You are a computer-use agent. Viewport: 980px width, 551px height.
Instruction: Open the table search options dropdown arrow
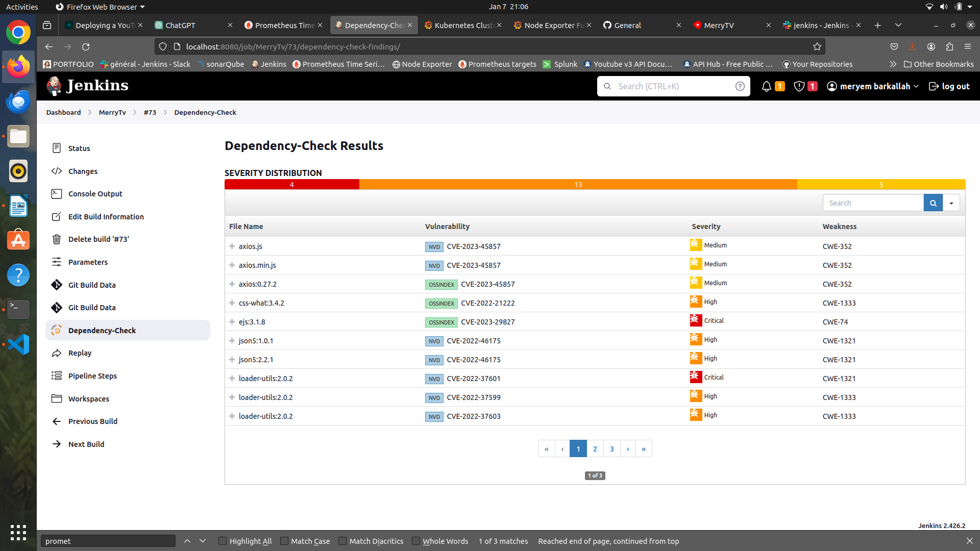tap(951, 203)
